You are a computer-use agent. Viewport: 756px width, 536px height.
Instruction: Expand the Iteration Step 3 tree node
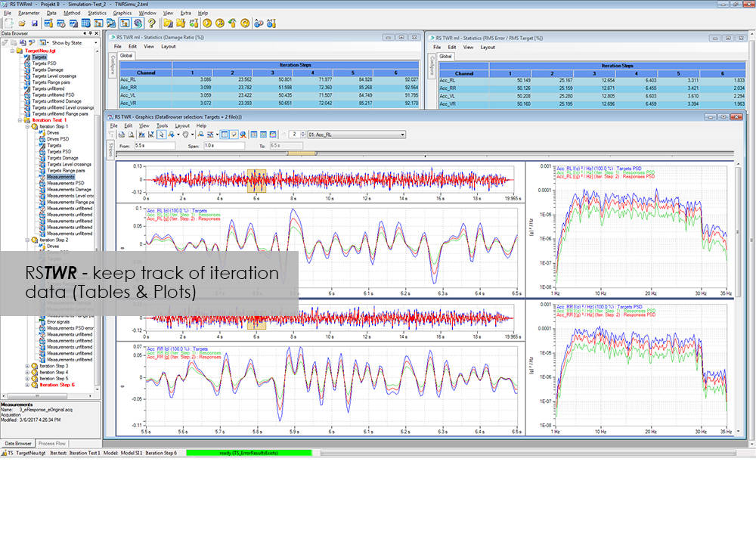pyautogui.click(x=28, y=366)
